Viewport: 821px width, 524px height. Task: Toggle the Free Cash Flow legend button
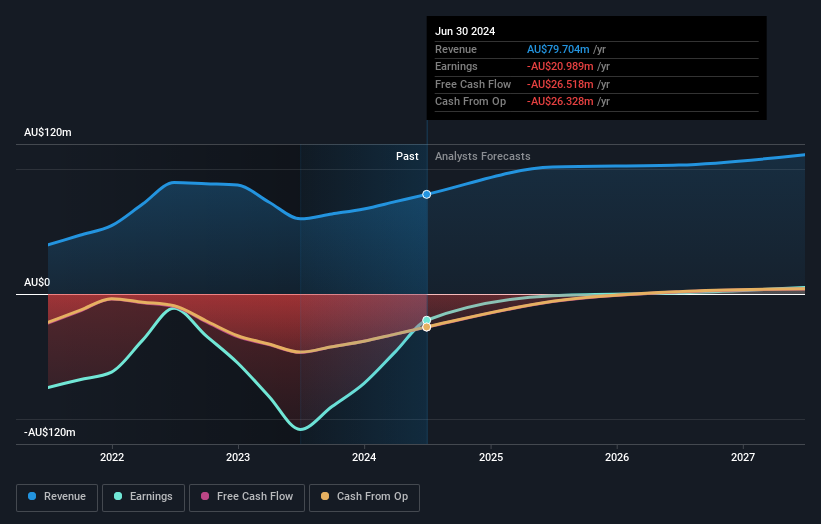pyautogui.click(x=247, y=497)
